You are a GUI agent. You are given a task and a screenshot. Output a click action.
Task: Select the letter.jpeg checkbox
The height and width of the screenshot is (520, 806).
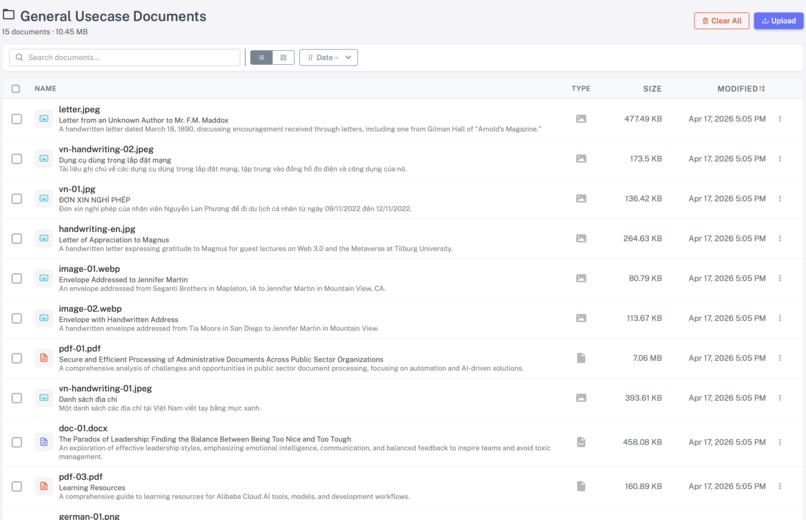(16, 119)
